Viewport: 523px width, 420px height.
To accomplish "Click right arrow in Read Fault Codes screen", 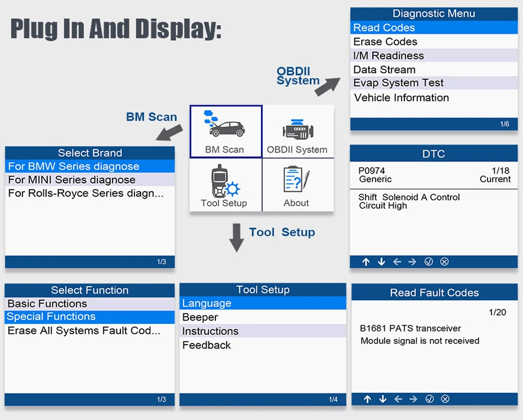I will tap(413, 399).
